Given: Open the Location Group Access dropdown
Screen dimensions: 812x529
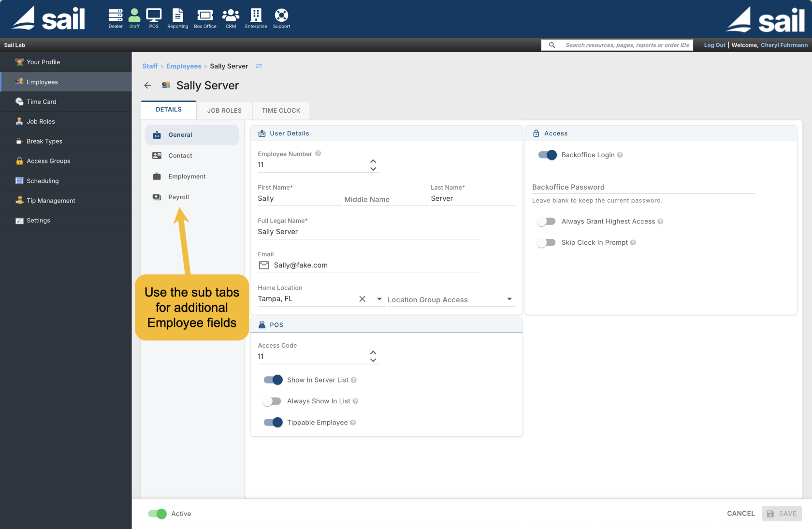Looking at the screenshot, I should click(x=451, y=300).
